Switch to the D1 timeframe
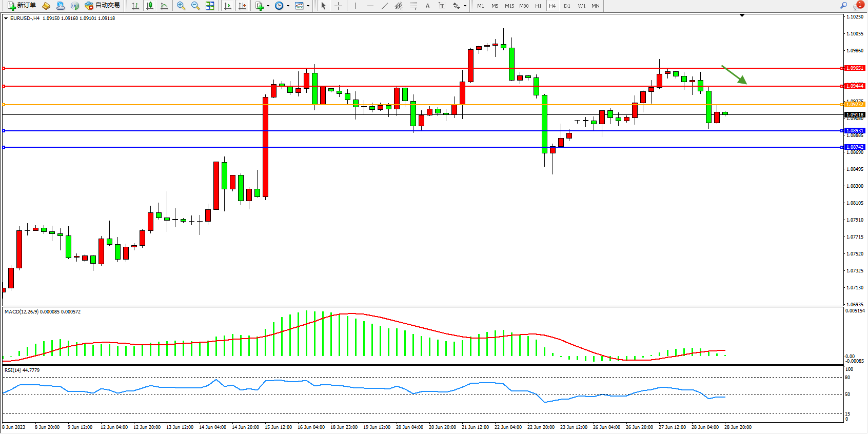The width and height of the screenshot is (868, 434). pos(567,6)
